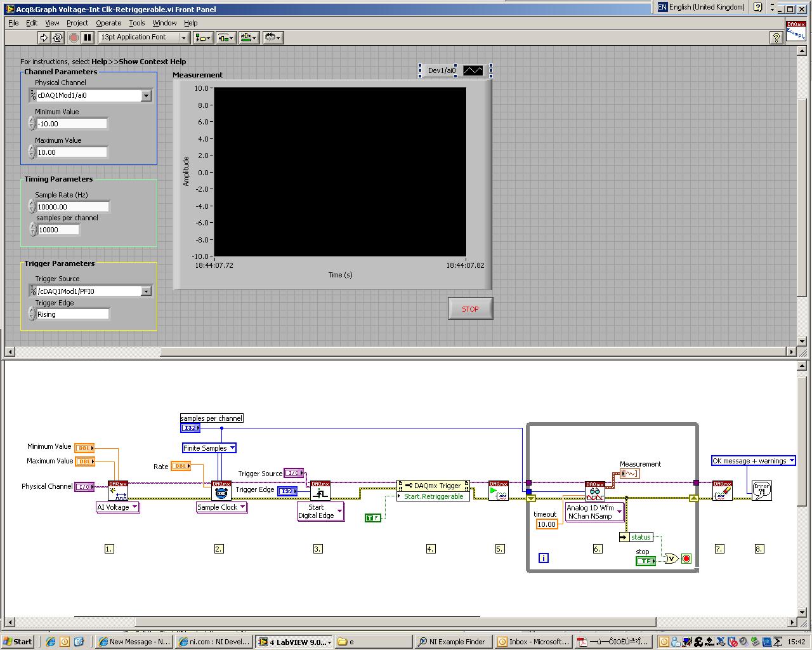This screenshot has width=812, height=650.
Task: Open the Project menu
Action: pos(77,23)
